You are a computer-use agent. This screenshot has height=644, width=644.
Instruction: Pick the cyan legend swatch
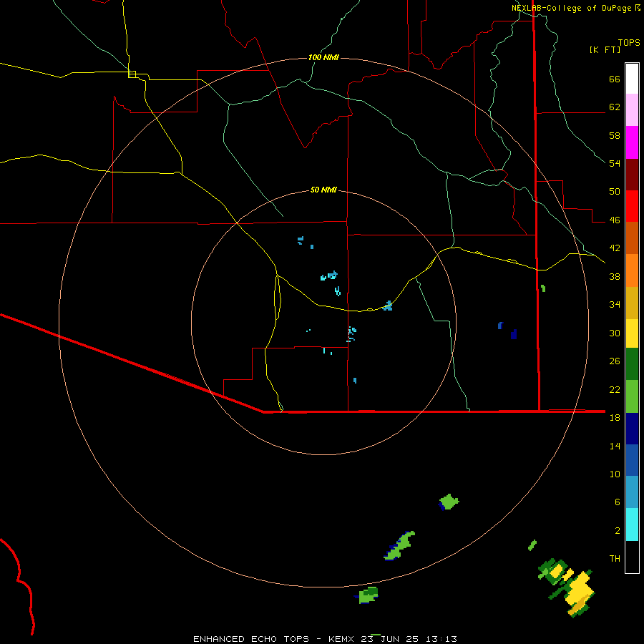click(632, 525)
